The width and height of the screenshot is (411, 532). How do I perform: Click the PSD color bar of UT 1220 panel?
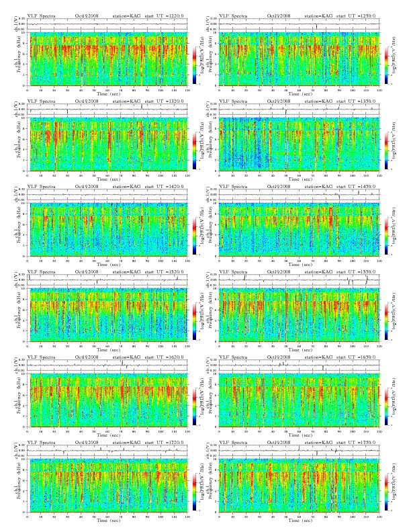[x=194, y=65]
